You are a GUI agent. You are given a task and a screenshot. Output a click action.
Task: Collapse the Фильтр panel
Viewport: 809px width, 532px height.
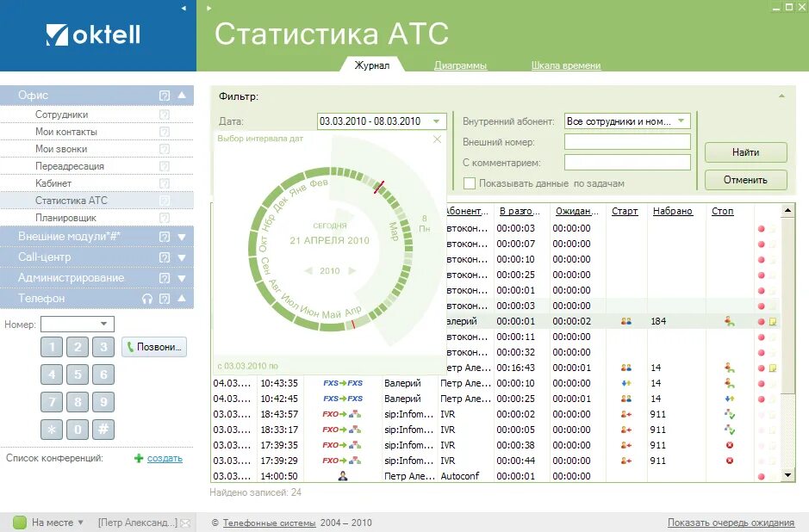[x=781, y=96]
